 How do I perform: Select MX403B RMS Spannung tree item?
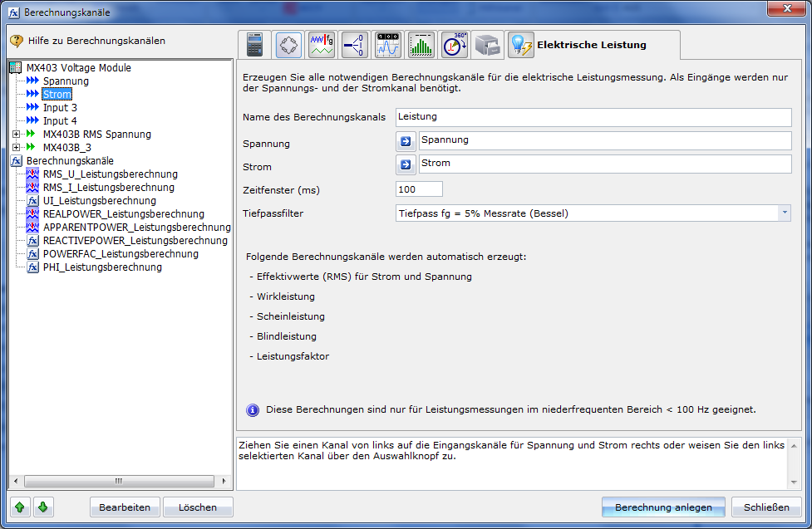point(97,135)
